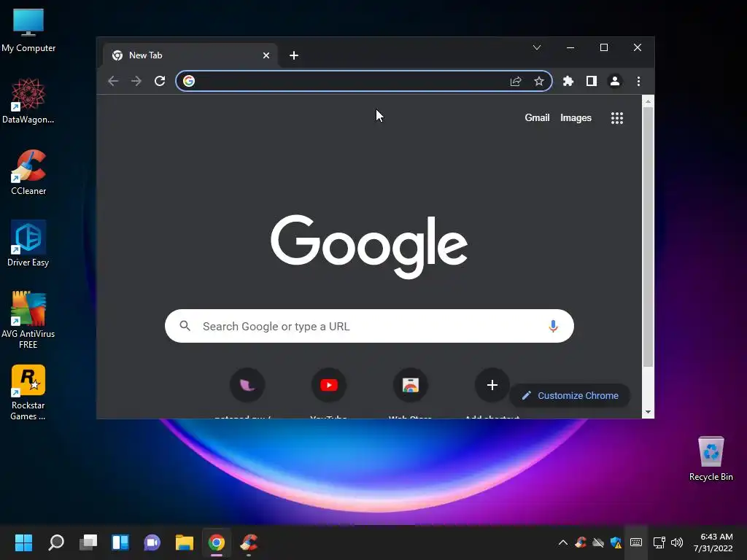747x560 pixels.
Task: Open the tab search chevron
Action: coord(536,47)
